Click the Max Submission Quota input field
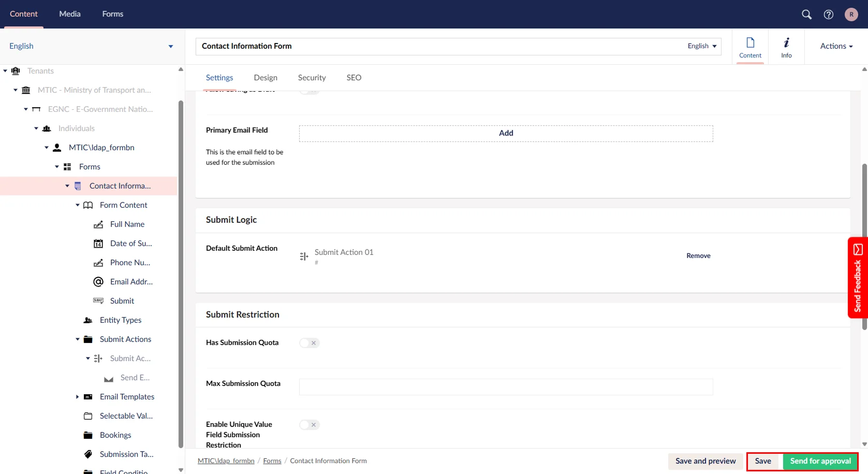The width and height of the screenshot is (868, 474). tap(506, 387)
